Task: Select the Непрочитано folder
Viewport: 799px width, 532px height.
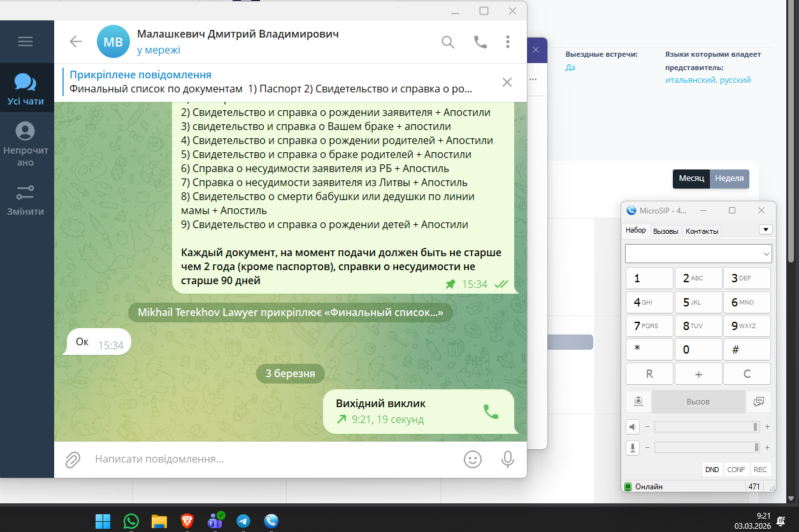Action: [x=25, y=144]
